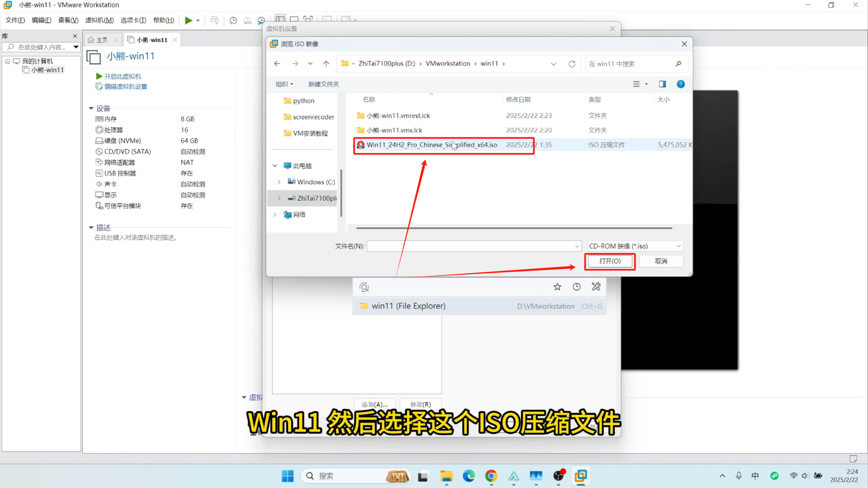Click forward arrow in browse ISO dialog

tap(295, 64)
